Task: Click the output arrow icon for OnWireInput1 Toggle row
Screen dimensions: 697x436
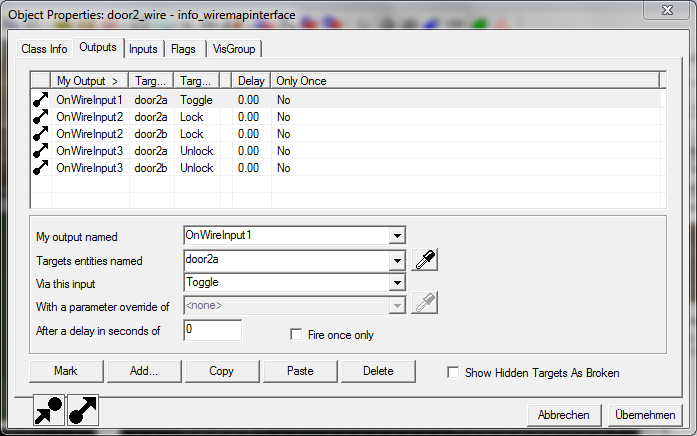Action: [x=40, y=100]
